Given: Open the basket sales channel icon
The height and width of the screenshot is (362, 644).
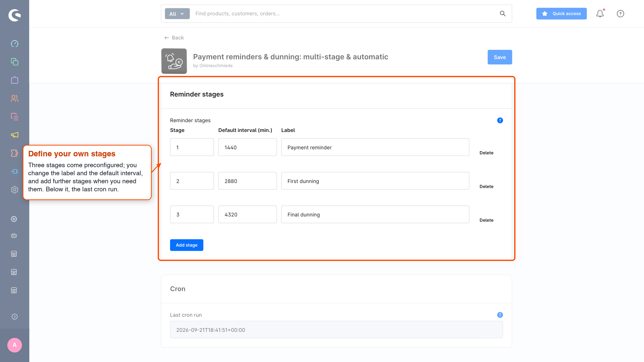Looking at the screenshot, I should coord(14,236).
